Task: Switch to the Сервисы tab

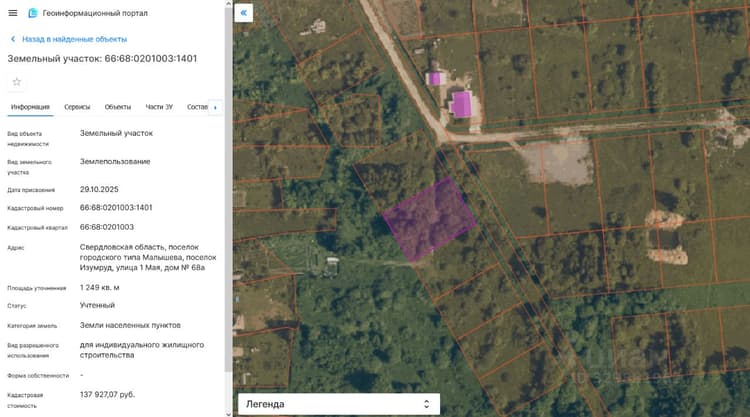Action: click(77, 107)
